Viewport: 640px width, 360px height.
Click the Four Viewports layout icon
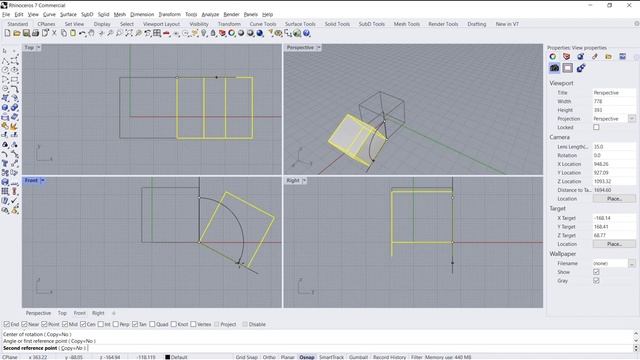coord(157,33)
